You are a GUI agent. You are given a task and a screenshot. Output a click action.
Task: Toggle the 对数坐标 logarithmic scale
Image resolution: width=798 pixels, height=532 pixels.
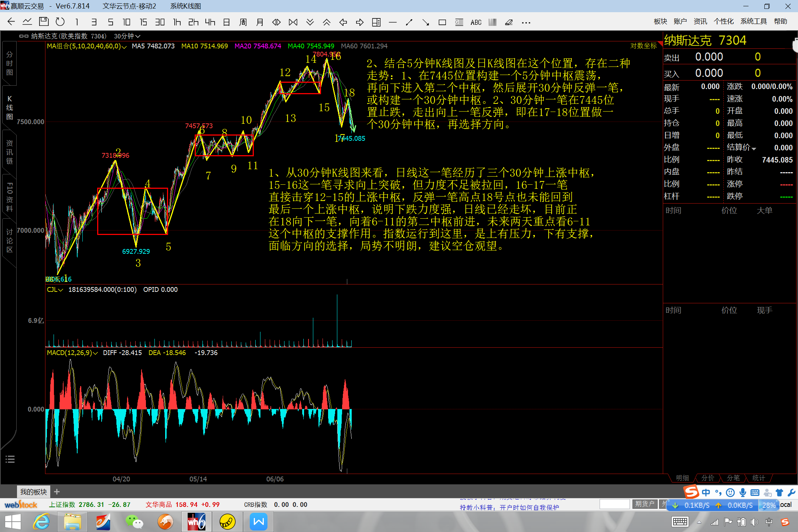pyautogui.click(x=643, y=46)
